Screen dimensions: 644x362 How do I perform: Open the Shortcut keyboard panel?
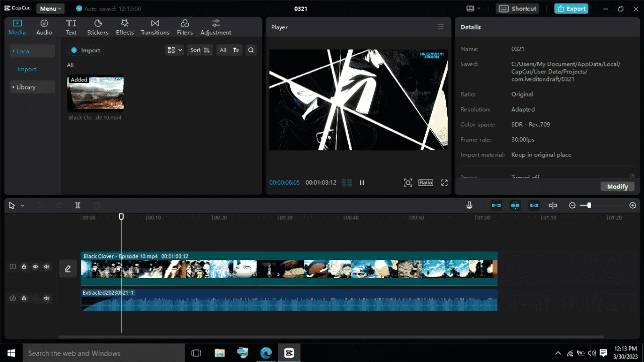518,9
